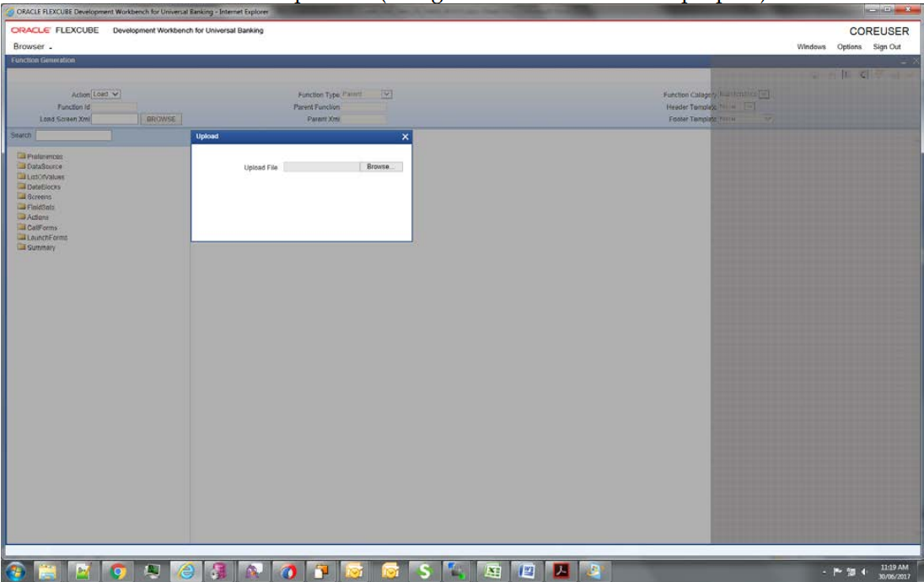
Task: Click the system tray volume icon
Action: (864, 571)
